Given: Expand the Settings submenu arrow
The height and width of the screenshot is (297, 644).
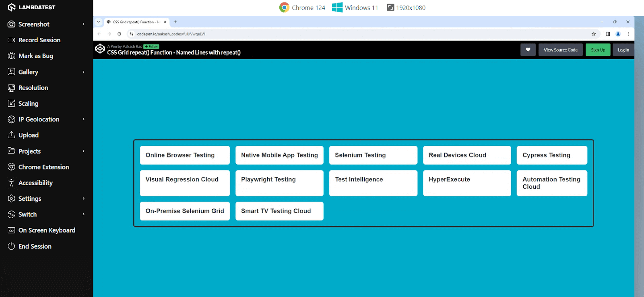Looking at the screenshot, I should (84, 198).
